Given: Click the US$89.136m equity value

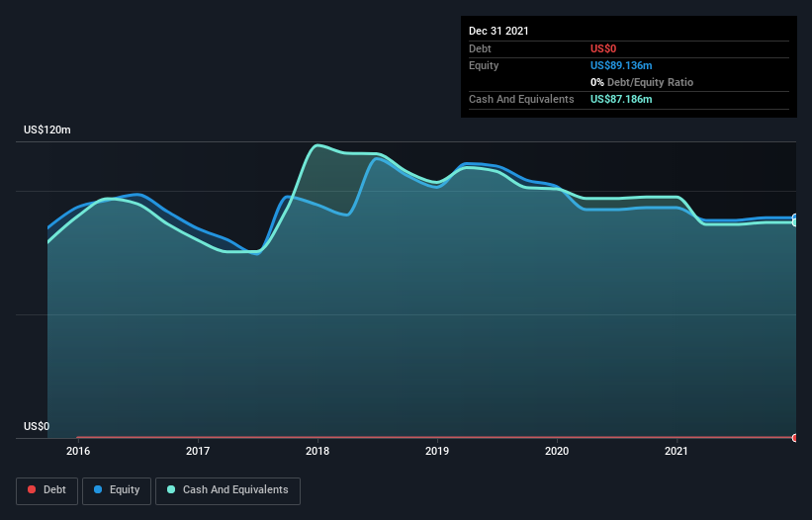Looking at the screenshot, I should [x=621, y=65].
